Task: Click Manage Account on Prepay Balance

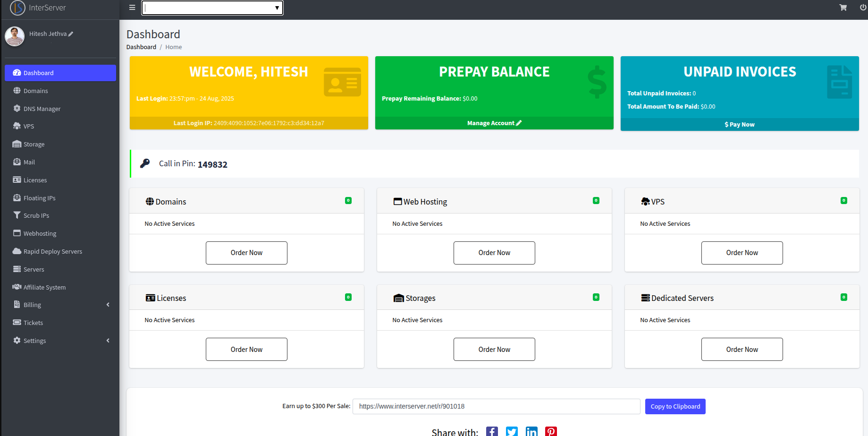Action: (494, 123)
